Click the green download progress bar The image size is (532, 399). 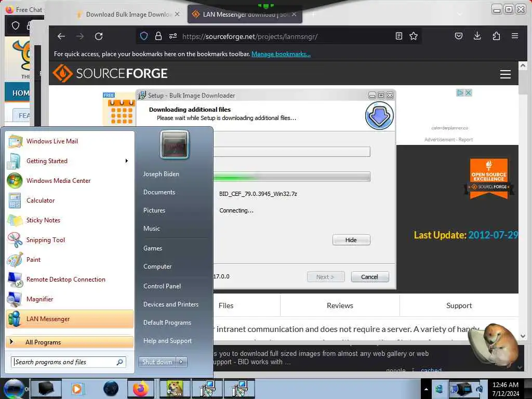click(x=292, y=177)
